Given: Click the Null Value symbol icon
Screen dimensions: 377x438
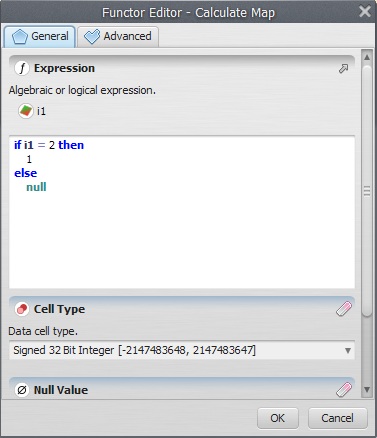Looking at the screenshot, I should tap(22, 390).
